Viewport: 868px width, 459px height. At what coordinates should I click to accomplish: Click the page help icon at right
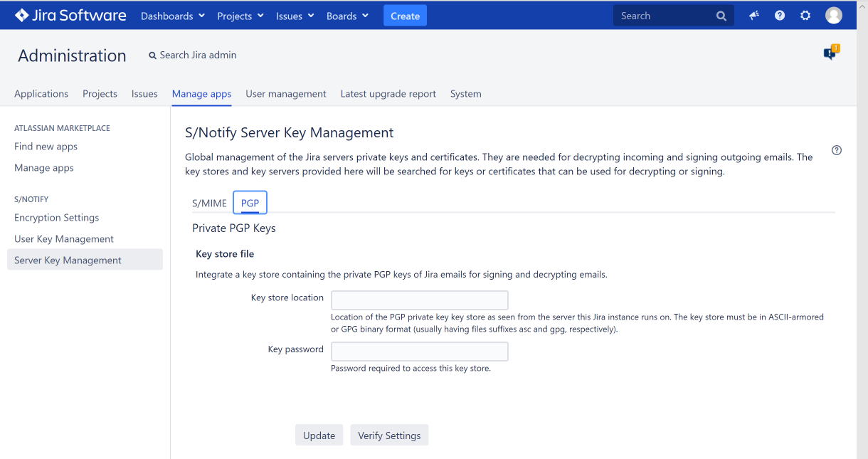(x=837, y=150)
